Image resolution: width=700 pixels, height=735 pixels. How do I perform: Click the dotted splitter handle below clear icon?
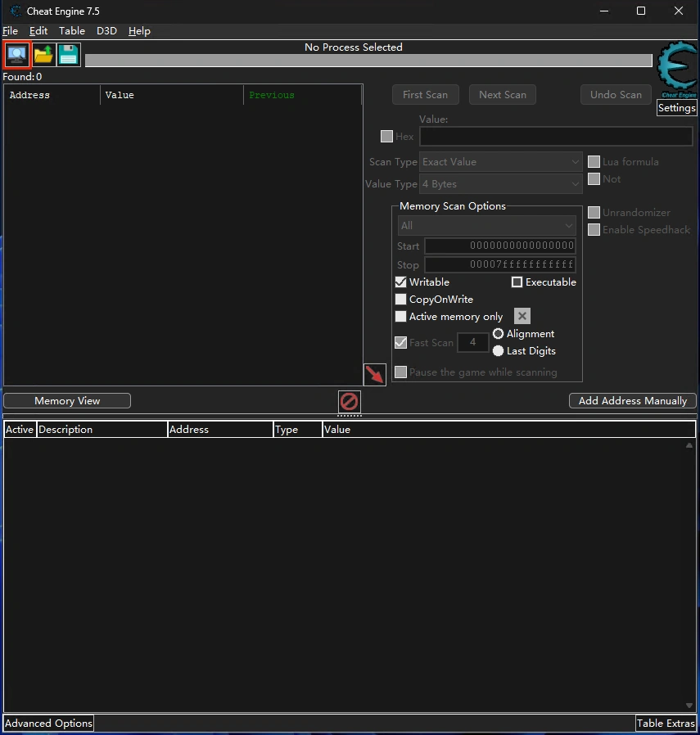(350, 415)
